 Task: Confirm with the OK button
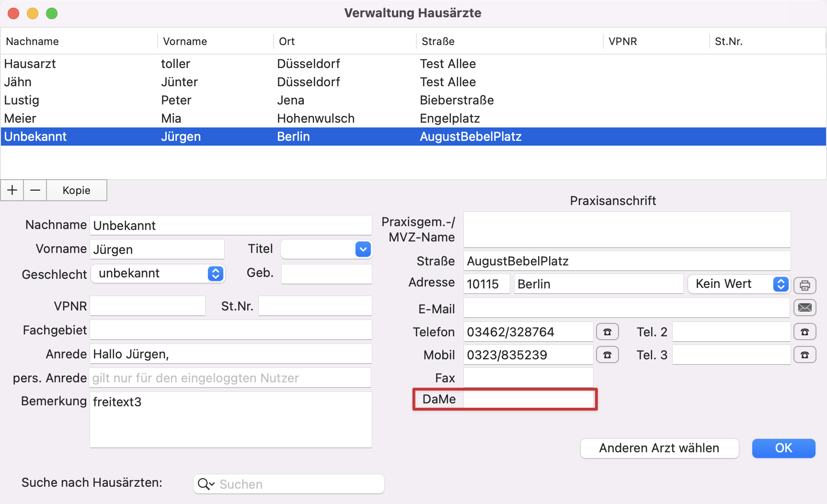pyautogui.click(x=783, y=448)
